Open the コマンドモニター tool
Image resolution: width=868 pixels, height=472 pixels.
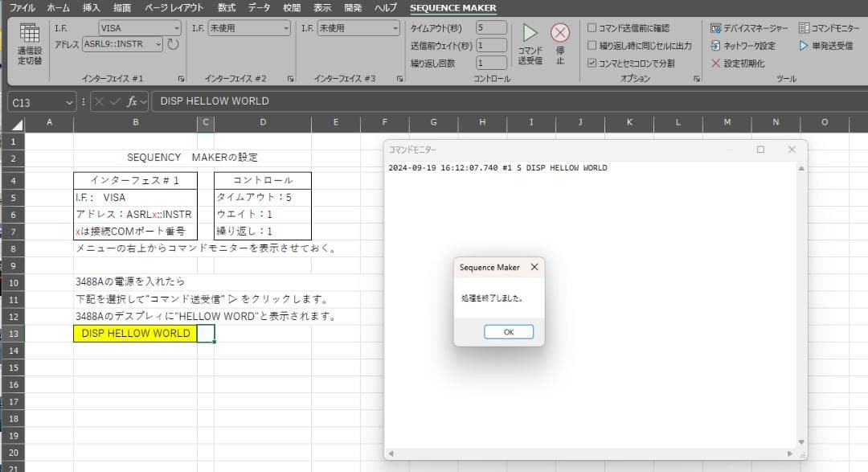click(829, 27)
